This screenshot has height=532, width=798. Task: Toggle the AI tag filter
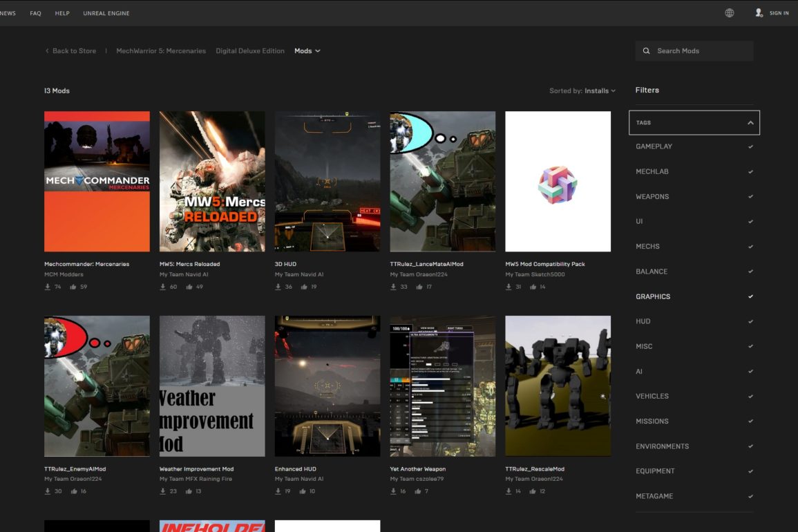(x=694, y=371)
